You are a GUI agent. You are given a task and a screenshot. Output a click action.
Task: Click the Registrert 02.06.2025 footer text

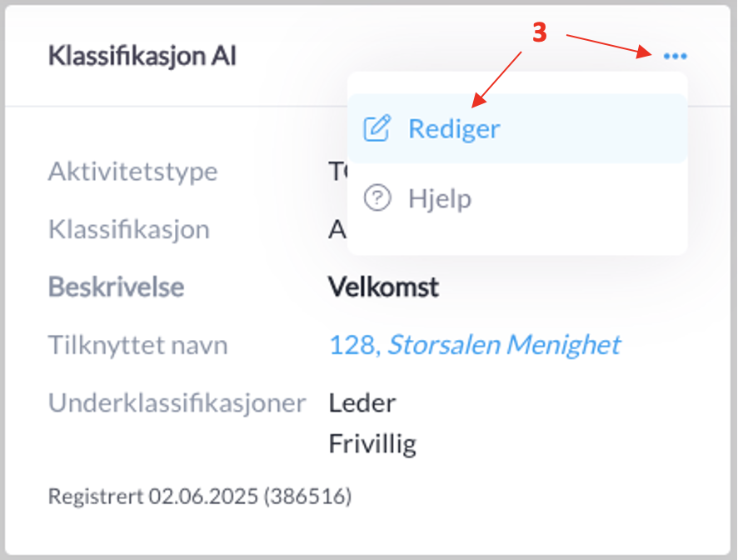200,497
